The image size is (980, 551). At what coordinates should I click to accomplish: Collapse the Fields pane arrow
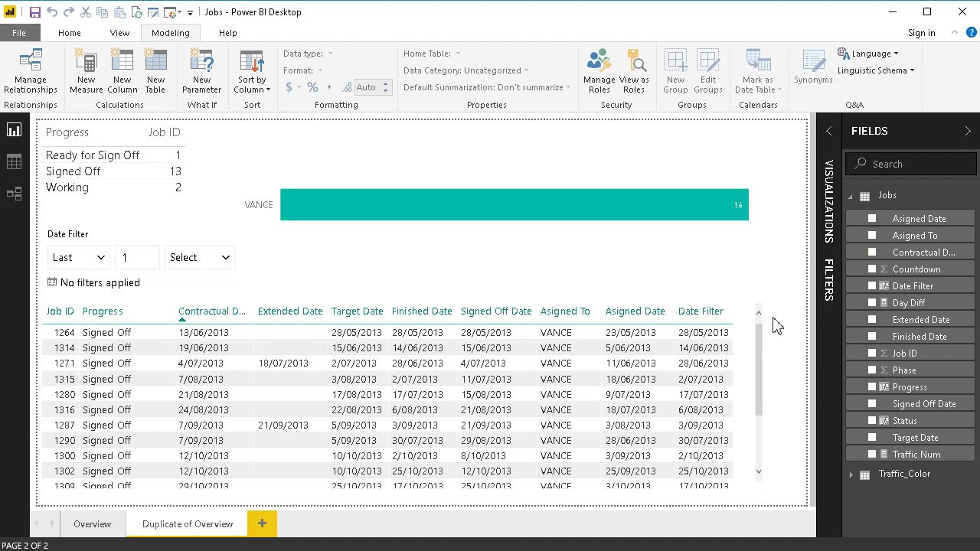pos(968,131)
